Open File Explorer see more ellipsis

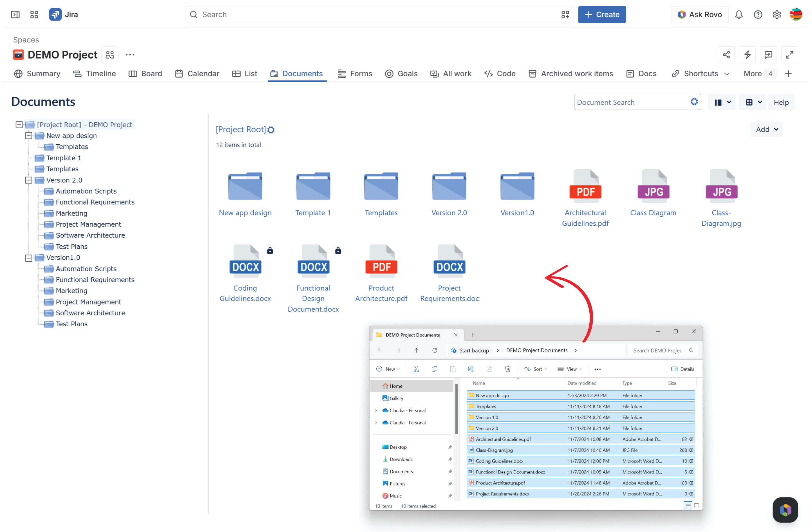click(x=597, y=369)
